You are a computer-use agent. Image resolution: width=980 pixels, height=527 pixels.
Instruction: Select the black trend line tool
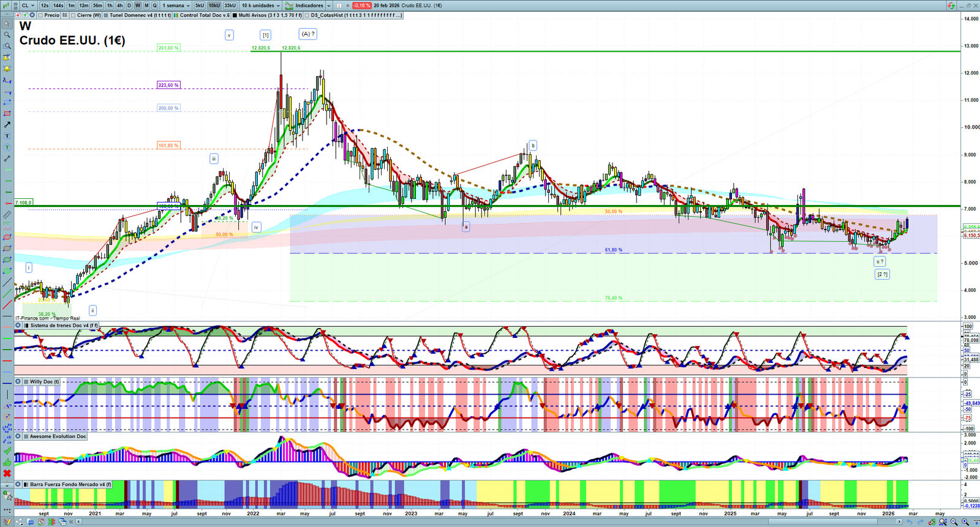[x=7, y=282]
